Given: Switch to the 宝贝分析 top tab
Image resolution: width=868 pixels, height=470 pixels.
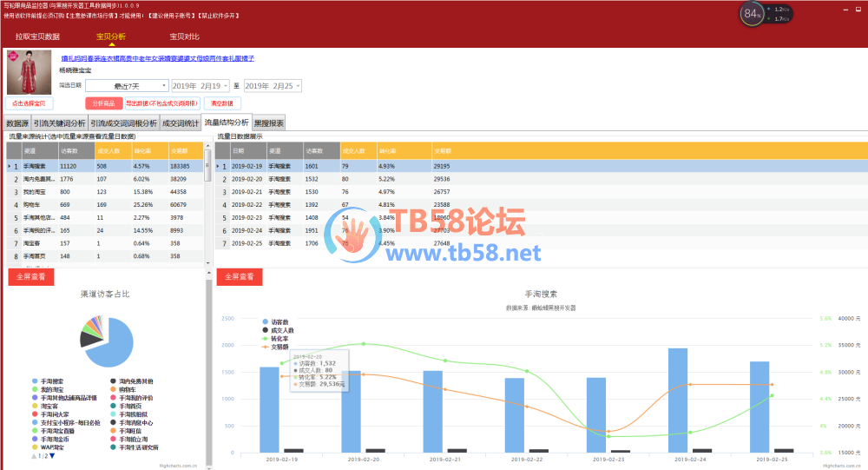Looking at the screenshot, I should point(111,36).
